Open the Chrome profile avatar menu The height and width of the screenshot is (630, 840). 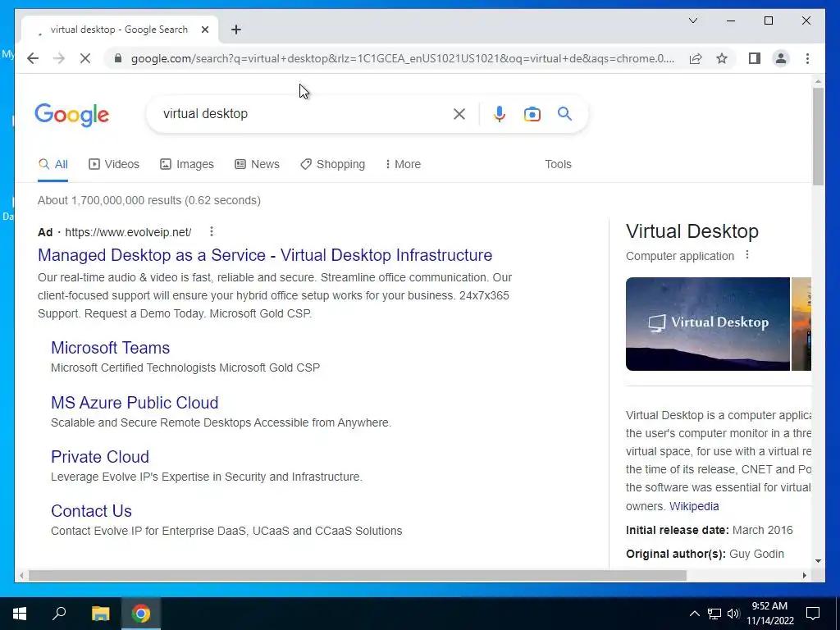[x=781, y=58]
